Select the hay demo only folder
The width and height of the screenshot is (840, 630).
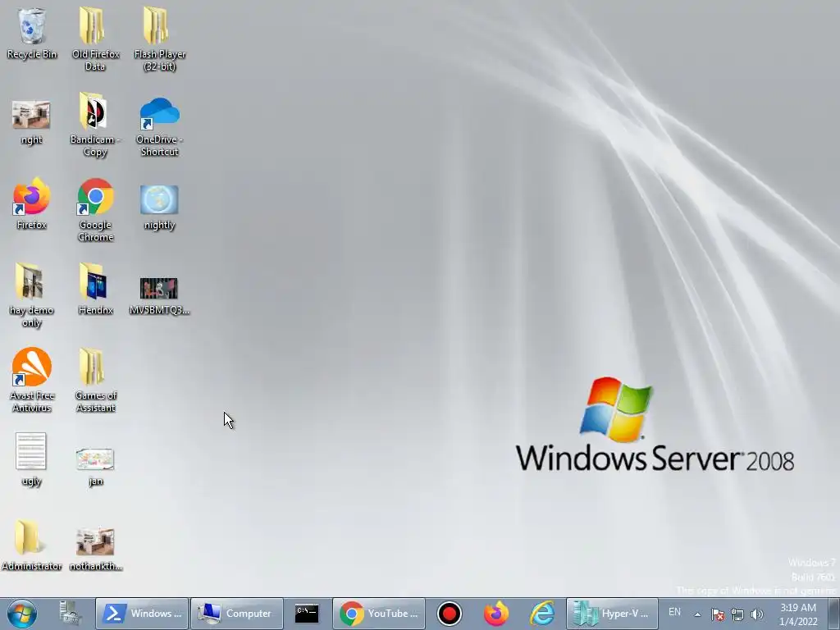point(32,295)
